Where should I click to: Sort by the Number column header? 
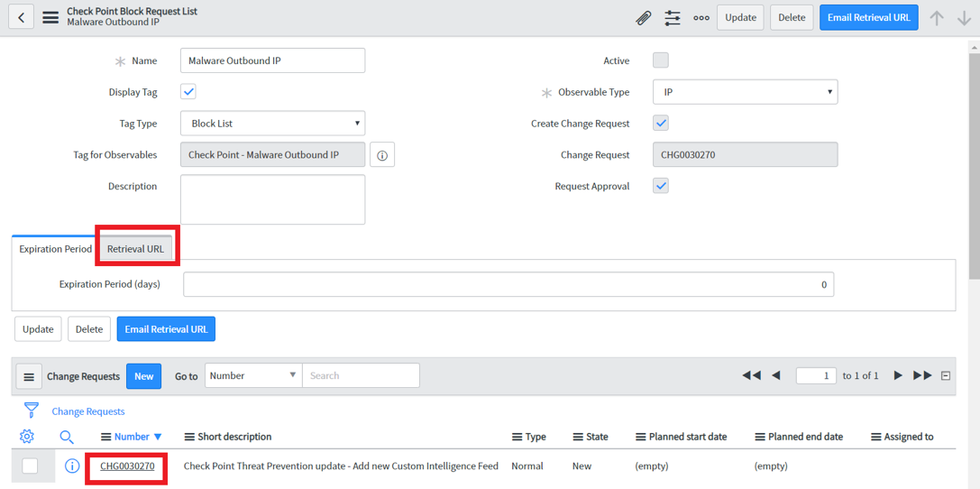(132, 437)
